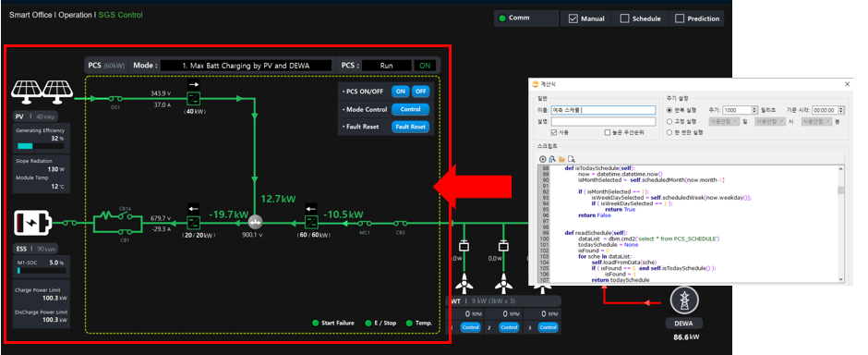
Task: Click the breaker symbol above second turbine
Action: click(503, 245)
